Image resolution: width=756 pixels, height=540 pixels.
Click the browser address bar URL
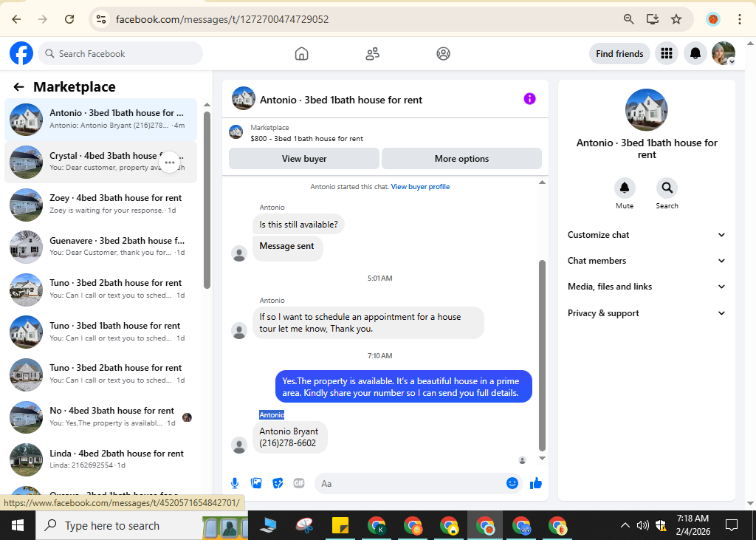coord(222,19)
